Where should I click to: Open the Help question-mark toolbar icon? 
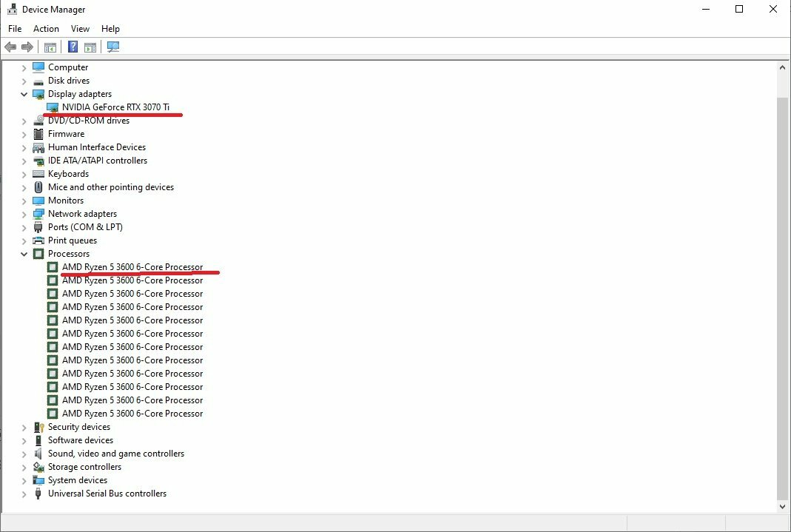pyautogui.click(x=73, y=47)
